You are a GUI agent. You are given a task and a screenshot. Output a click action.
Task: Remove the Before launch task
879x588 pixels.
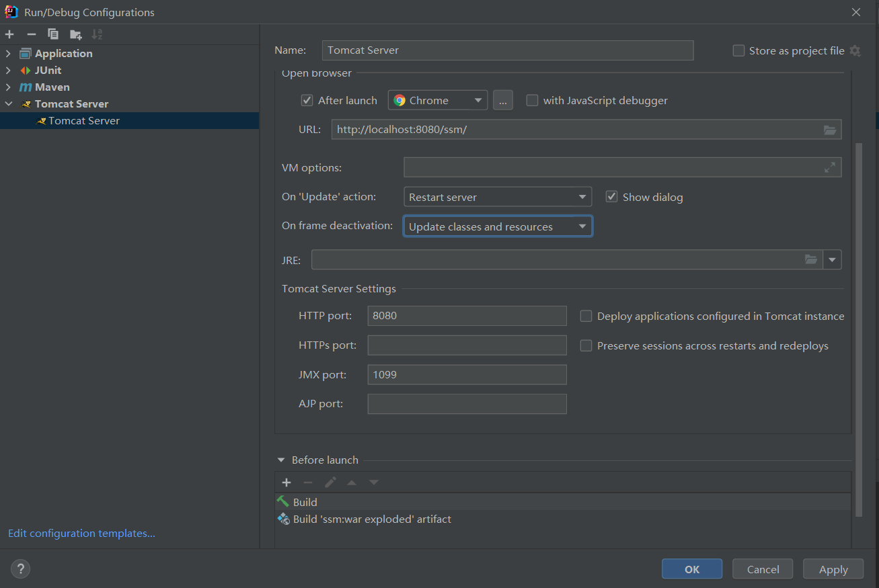point(308,482)
